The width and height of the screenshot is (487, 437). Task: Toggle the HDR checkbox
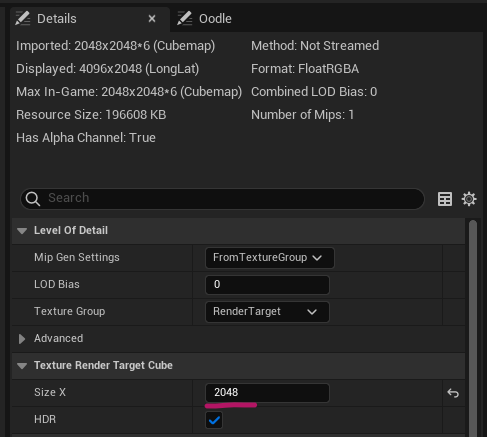pyautogui.click(x=214, y=420)
